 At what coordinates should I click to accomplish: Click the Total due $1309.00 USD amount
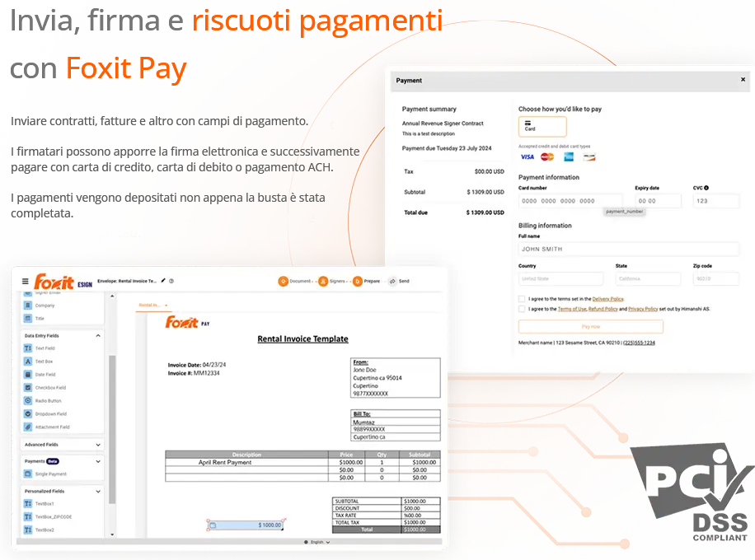[485, 212]
